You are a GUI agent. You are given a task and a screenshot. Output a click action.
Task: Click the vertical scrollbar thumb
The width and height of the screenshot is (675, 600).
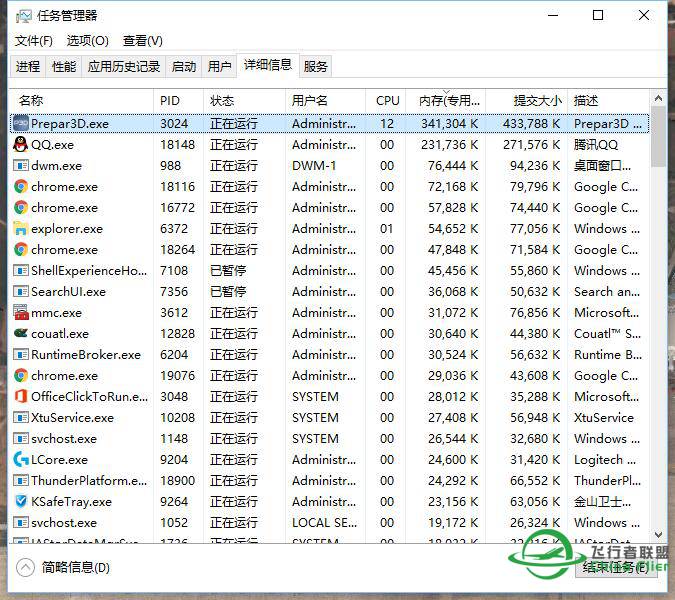[658, 136]
